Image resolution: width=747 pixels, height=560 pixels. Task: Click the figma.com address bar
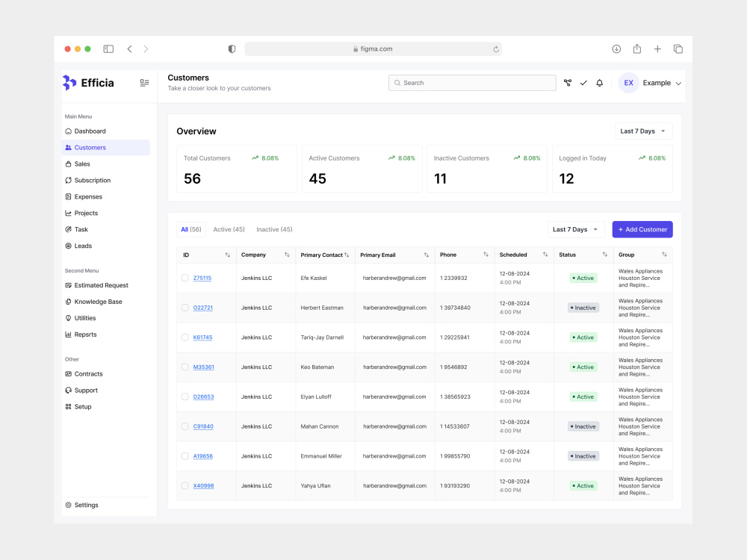[x=373, y=49]
